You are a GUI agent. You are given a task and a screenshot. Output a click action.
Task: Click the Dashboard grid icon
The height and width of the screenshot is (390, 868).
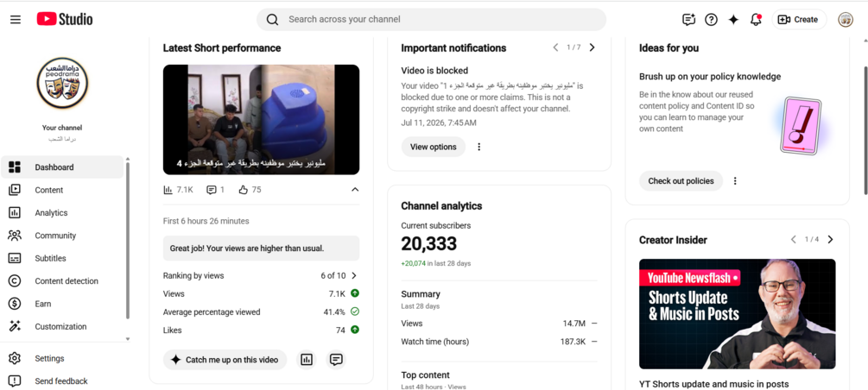(15, 167)
